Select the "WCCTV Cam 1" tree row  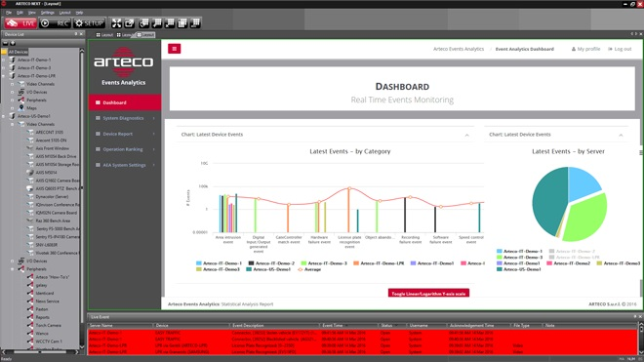point(49,342)
